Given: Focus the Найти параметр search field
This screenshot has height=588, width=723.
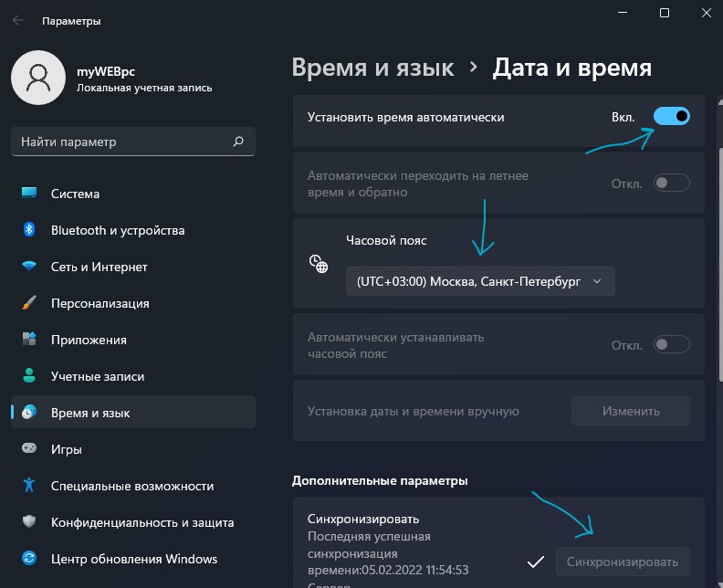Looking at the screenshot, I should point(133,142).
